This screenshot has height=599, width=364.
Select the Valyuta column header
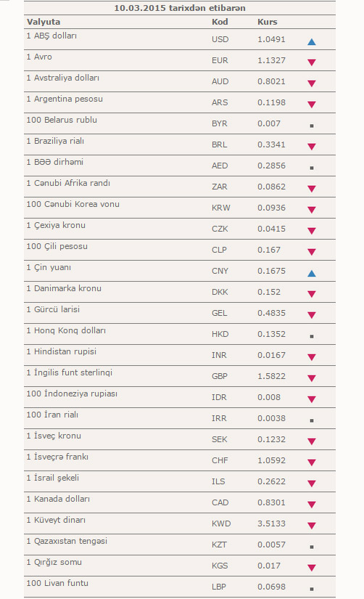pyautogui.click(x=44, y=22)
